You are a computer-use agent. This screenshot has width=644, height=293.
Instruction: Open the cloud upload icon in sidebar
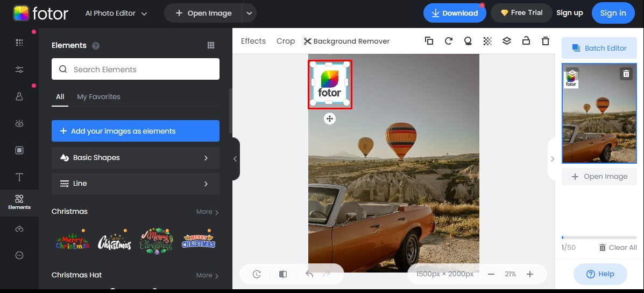click(19, 229)
